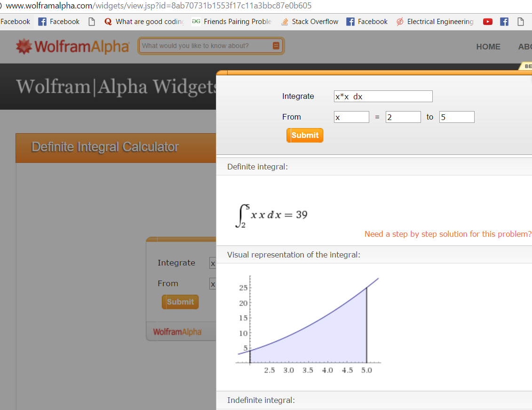Viewport: 532px width, 410px height.
Task: Open the Quora 'What are good coding' bookmark
Action: (x=144, y=22)
